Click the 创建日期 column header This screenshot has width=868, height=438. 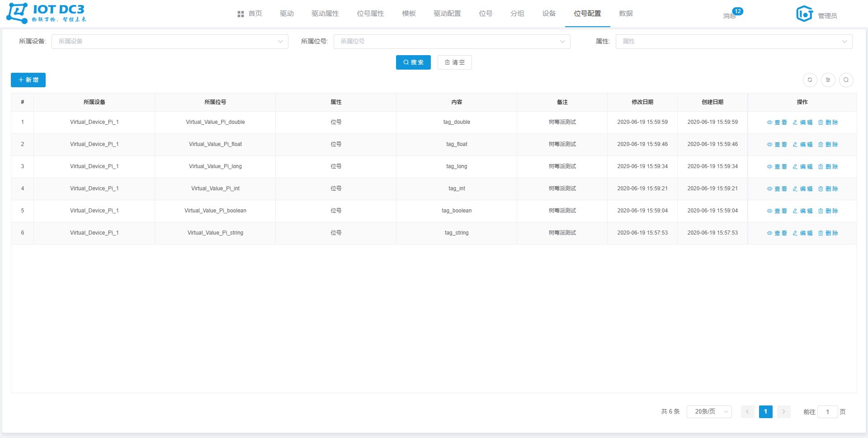click(712, 102)
